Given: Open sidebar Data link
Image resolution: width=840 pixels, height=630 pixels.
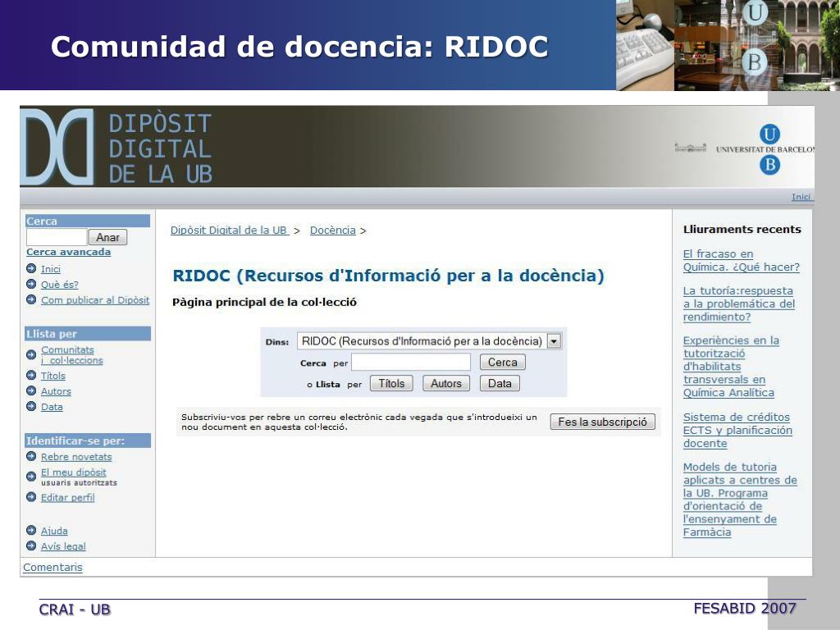Looking at the screenshot, I should pos(52,407).
